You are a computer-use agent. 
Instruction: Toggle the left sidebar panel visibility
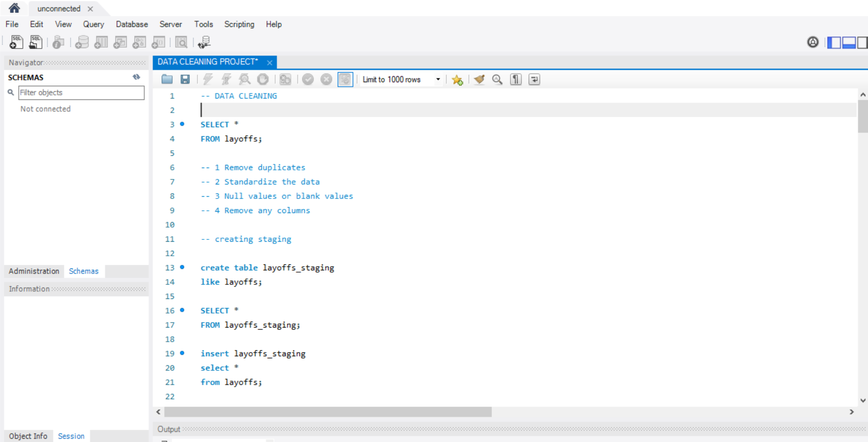[x=833, y=43]
